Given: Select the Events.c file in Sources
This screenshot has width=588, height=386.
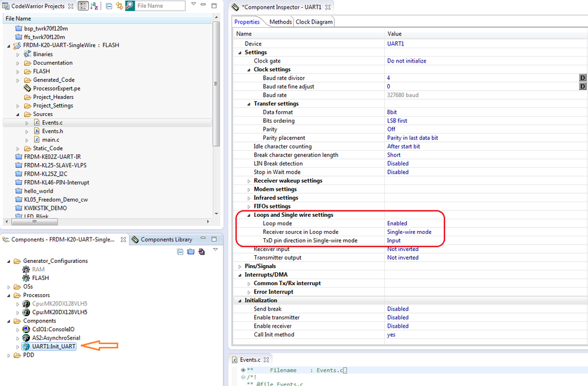Looking at the screenshot, I should (x=52, y=123).
